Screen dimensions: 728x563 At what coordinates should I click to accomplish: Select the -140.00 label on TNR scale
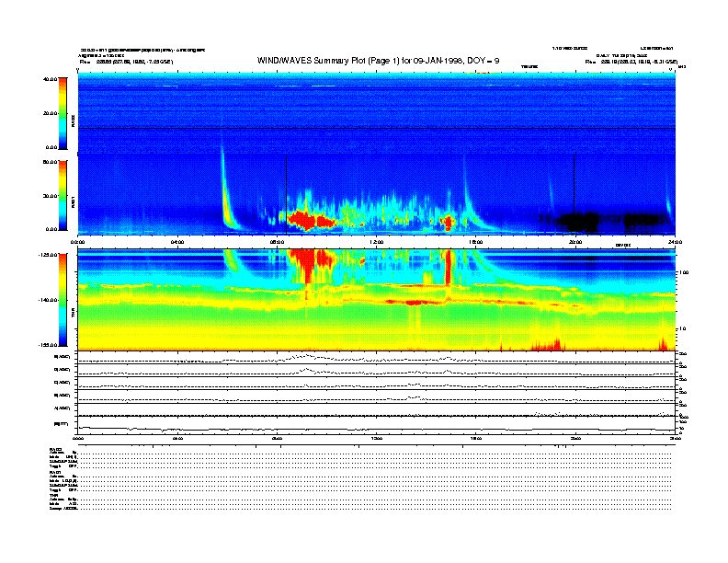(48, 300)
